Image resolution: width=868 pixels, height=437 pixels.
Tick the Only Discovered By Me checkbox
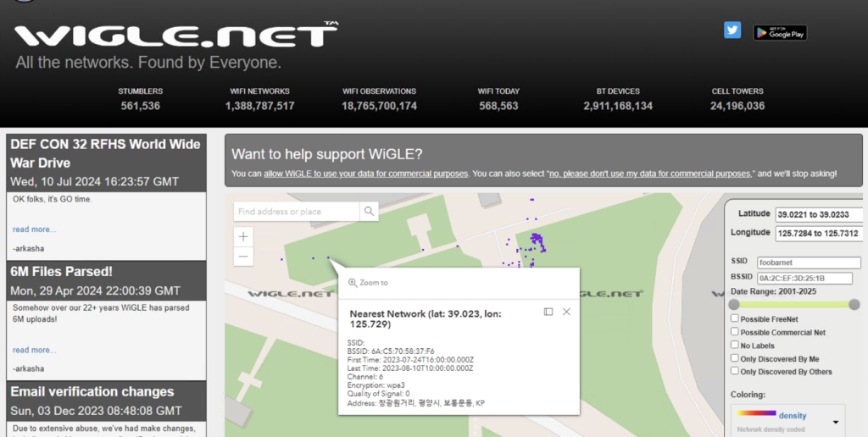pyautogui.click(x=735, y=358)
